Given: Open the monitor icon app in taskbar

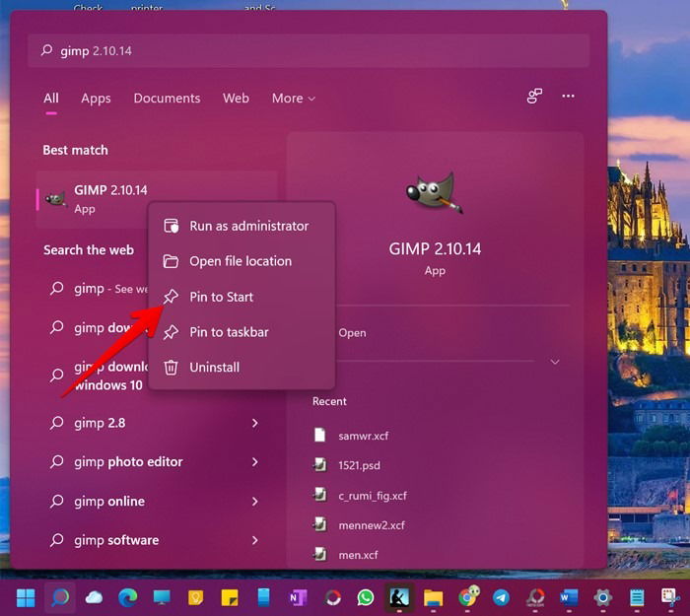Looking at the screenshot, I should (x=162, y=597).
